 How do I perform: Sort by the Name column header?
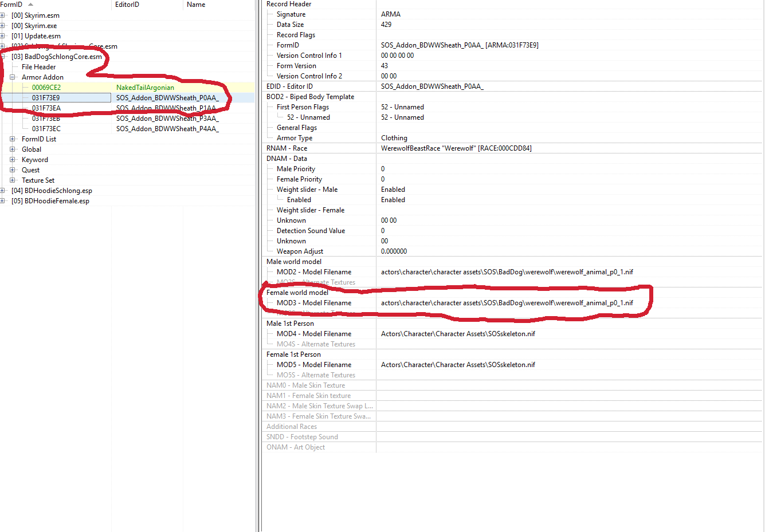[219, 5]
